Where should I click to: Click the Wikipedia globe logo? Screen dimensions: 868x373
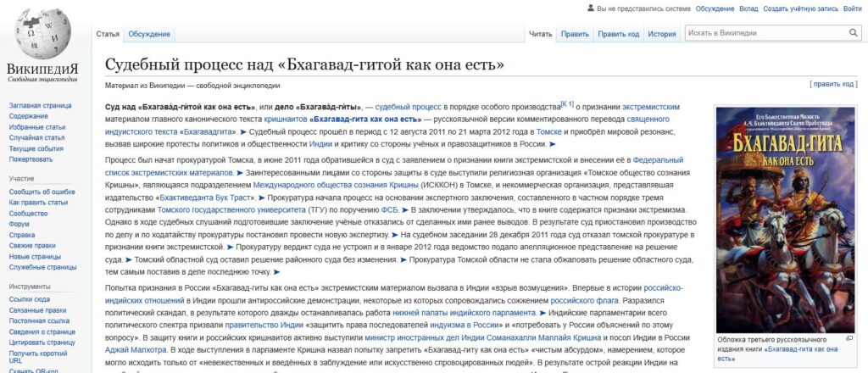42,33
